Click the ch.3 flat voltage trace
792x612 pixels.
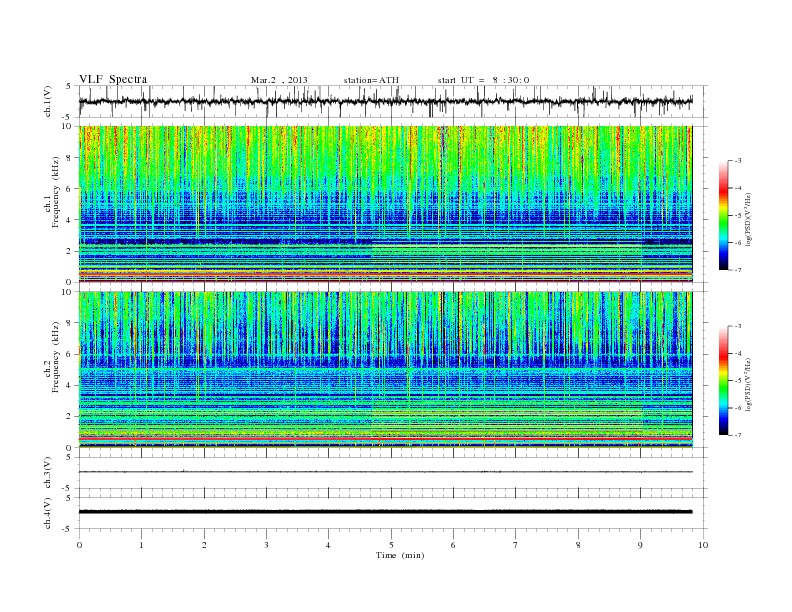click(385, 472)
